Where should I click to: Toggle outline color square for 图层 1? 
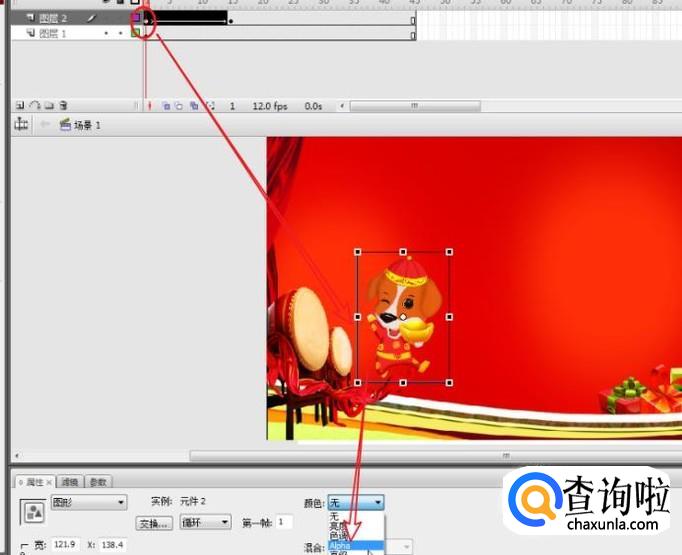(136, 33)
